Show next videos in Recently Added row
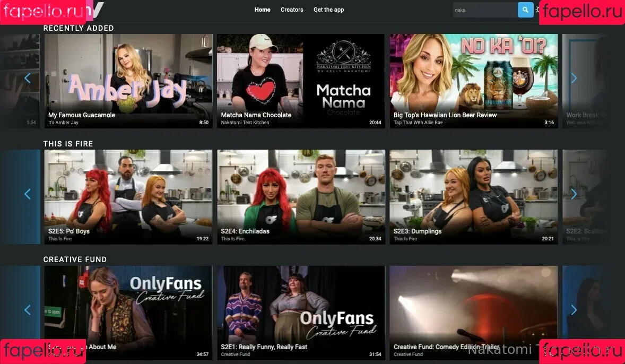Screen dimensions: 625x364 pyautogui.click(x=574, y=78)
